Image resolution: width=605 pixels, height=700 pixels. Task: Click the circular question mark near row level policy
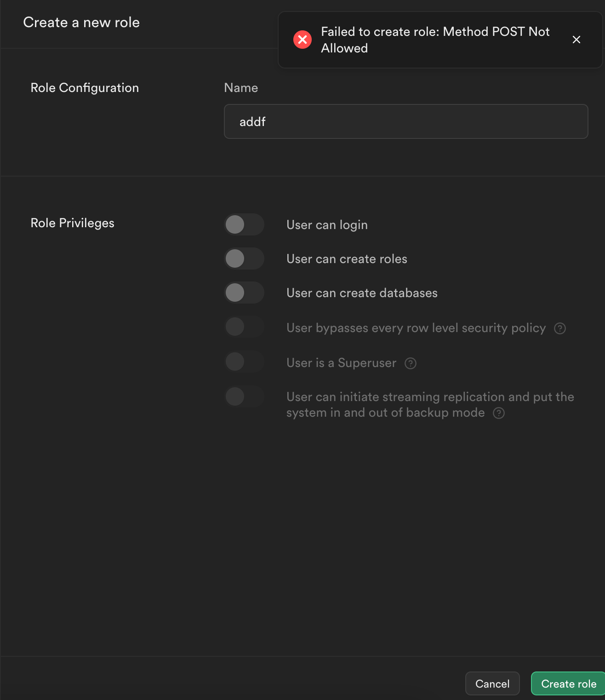tap(560, 328)
